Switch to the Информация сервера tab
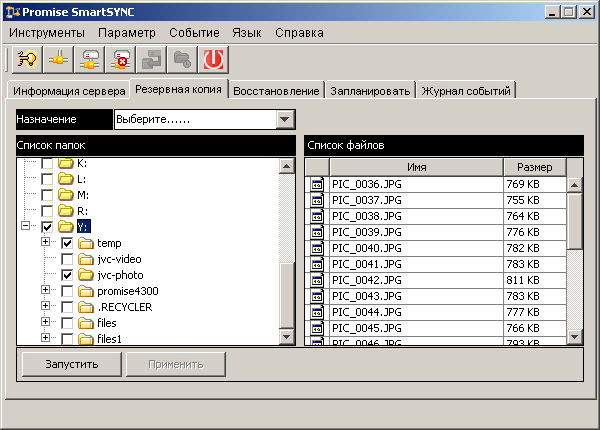600x430 pixels. (x=69, y=91)
